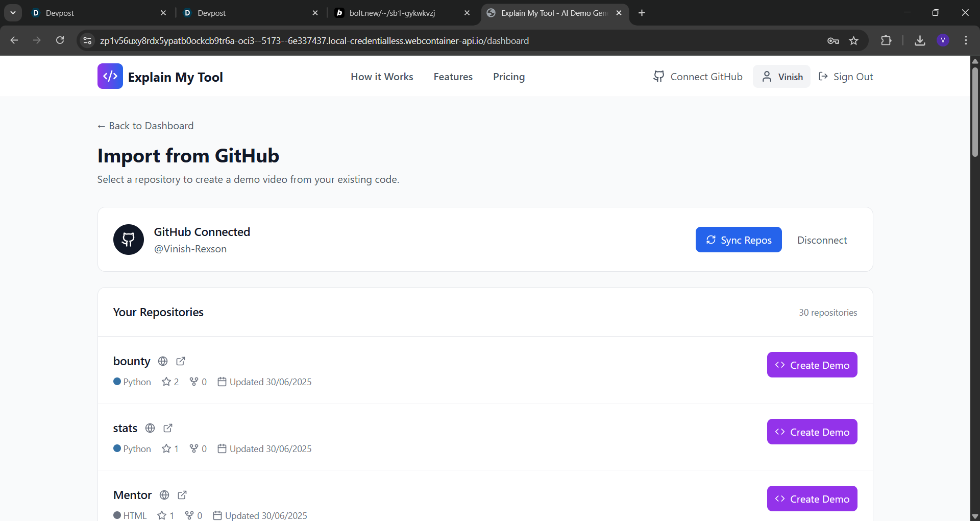Go back with the browser back arrow
980x521 pixels.
coord(14,40)
